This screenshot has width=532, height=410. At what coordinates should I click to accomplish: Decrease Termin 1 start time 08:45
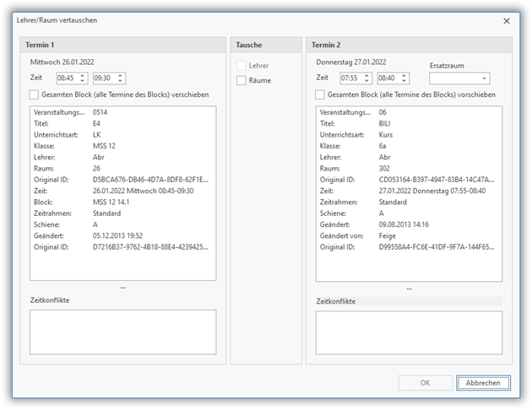coord(83,81)
